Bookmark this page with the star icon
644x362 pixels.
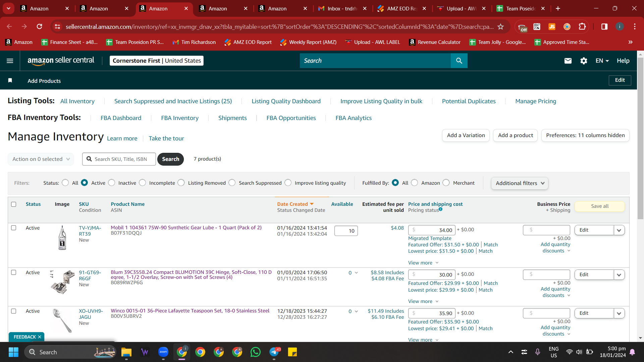tap(500, 26)
